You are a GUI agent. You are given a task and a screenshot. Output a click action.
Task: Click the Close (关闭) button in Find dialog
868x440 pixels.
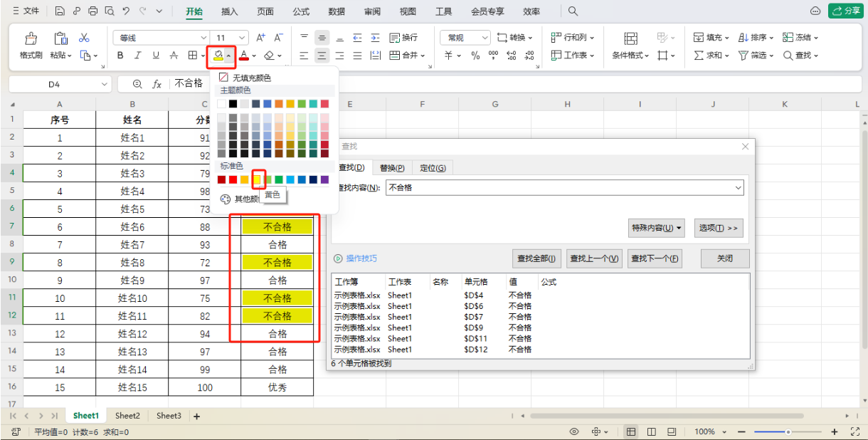725,258
